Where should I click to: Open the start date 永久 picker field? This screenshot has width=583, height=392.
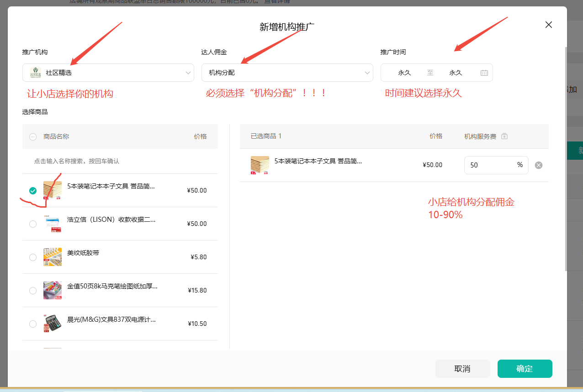[x=404, y=73]
